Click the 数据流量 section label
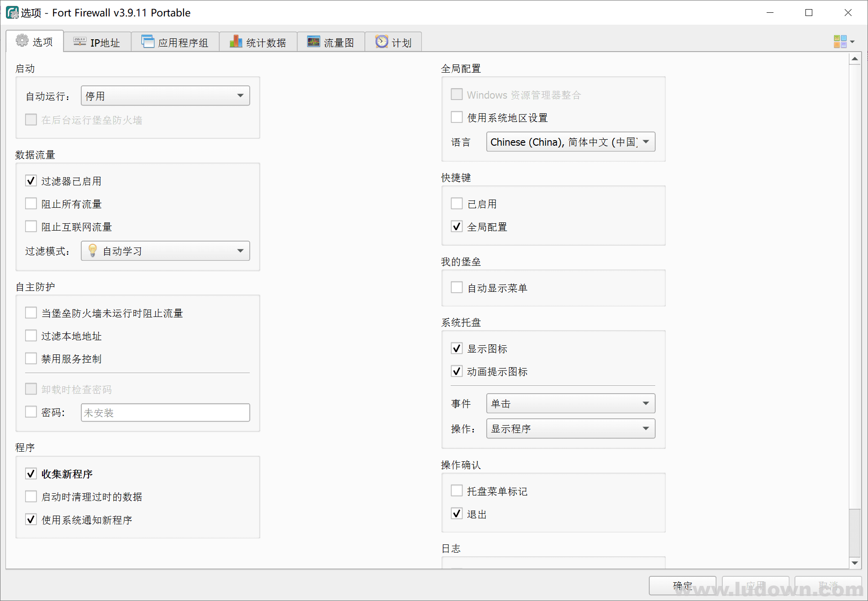The height and width of the screenshot is (601, 868). point(35,155)
